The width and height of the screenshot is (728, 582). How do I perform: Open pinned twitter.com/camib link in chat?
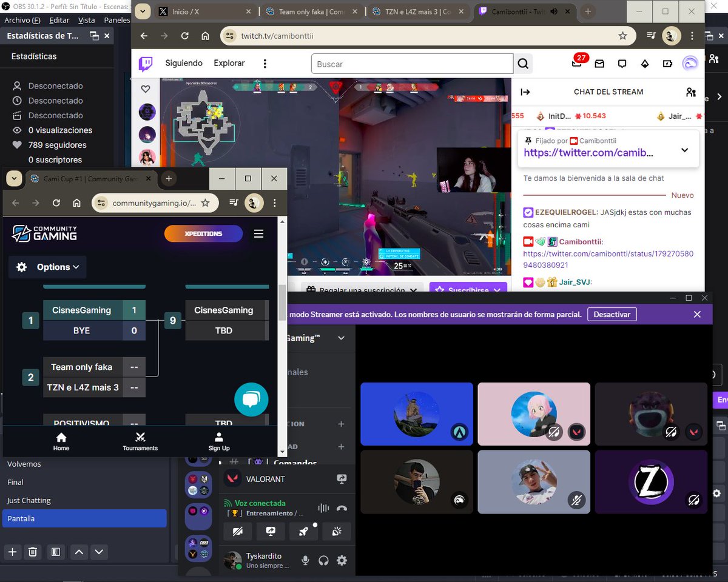588,153
